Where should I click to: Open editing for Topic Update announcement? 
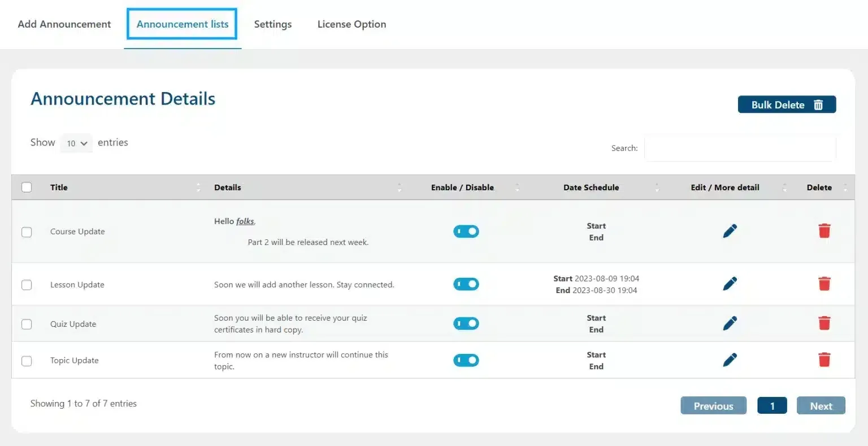[x=730, y=360]
